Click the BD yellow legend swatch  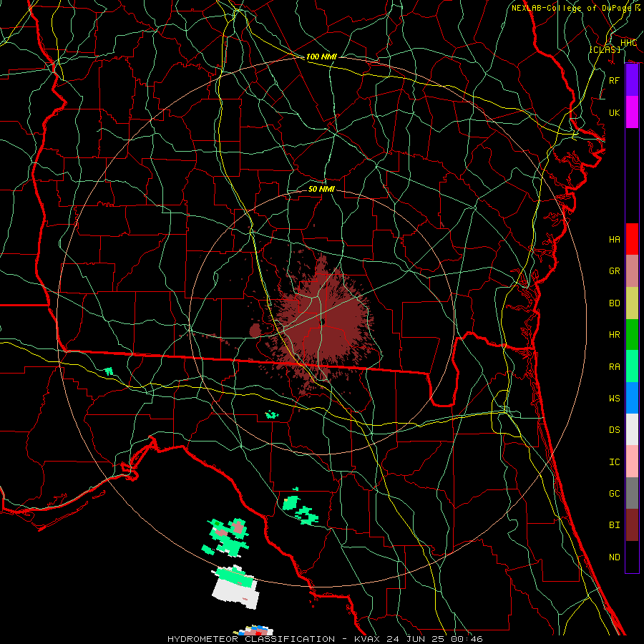632,303
